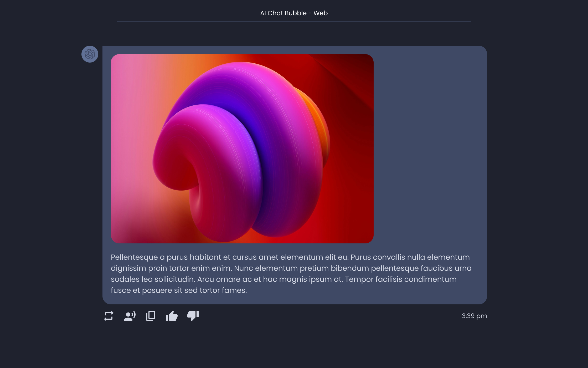Viewport: 588px width, 368px height.
Task: Open the generated swirl image
Action: point(242,149)
